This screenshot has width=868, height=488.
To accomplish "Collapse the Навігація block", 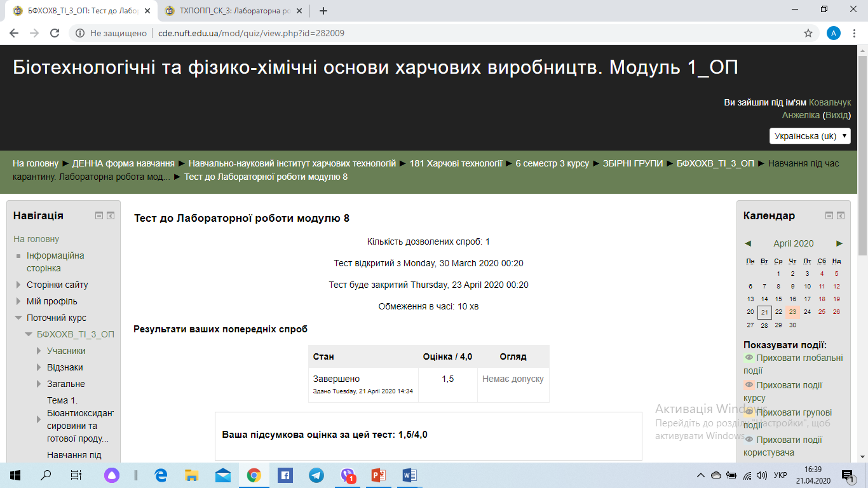I will click(x=98, y=215).
